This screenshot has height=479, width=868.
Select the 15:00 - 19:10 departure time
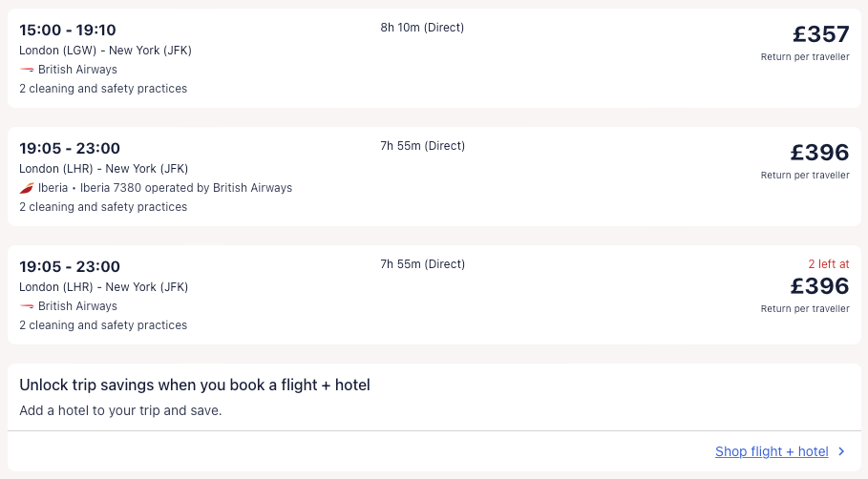(68, 31)
